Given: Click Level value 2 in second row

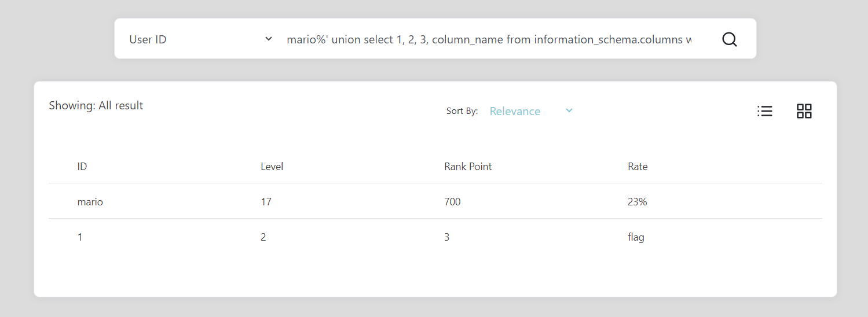Looking at the screenshot, I should 263,237.
